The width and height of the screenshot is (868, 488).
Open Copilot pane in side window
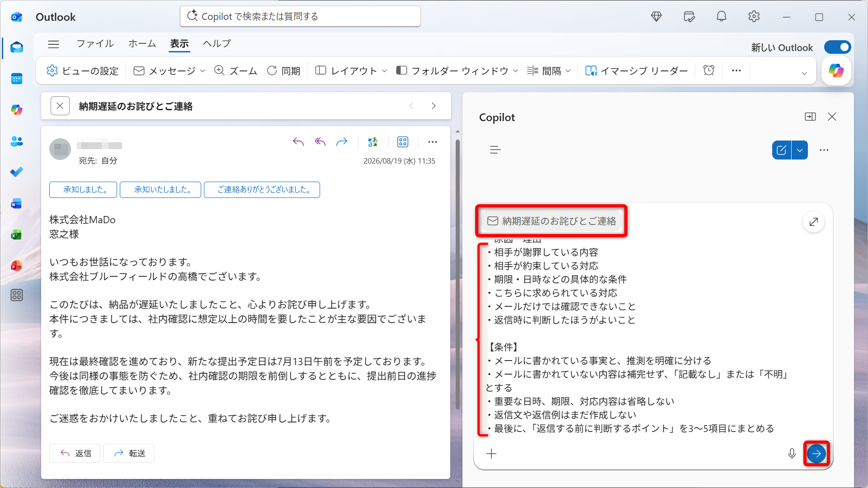[810, 117]
